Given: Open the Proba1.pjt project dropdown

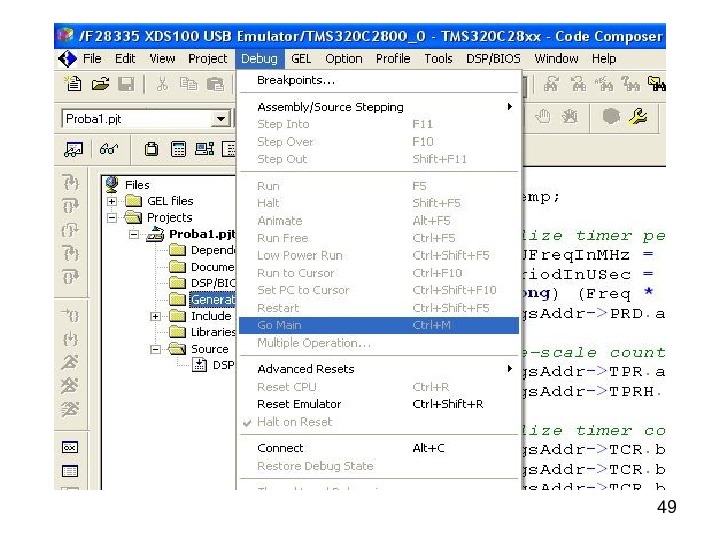Looking at the screenshot, I should [221, 119].
